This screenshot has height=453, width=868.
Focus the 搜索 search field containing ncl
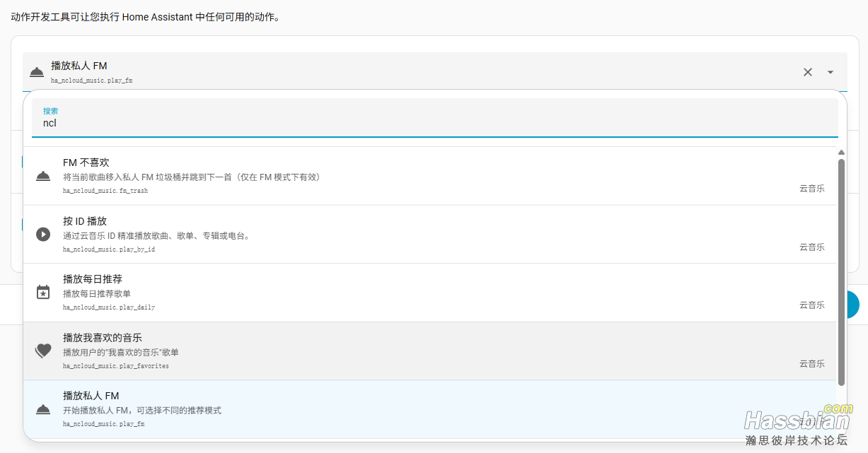click(434, 123)
